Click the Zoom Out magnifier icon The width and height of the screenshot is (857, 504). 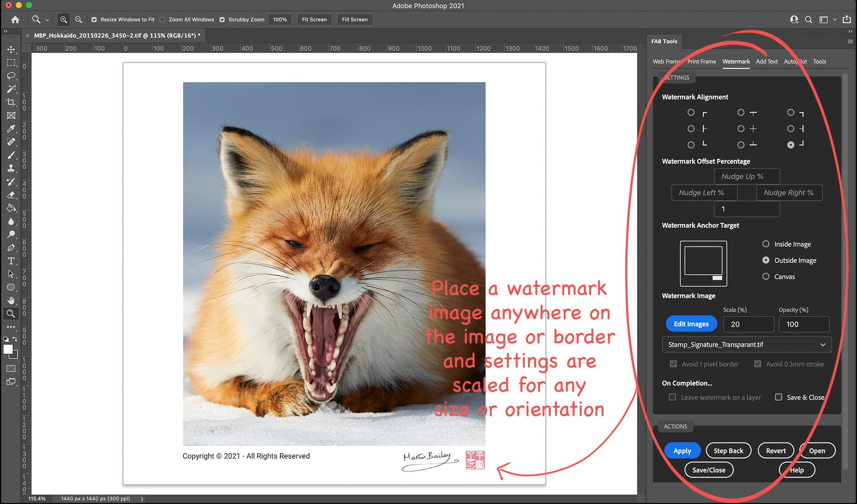tap(79, 20)
